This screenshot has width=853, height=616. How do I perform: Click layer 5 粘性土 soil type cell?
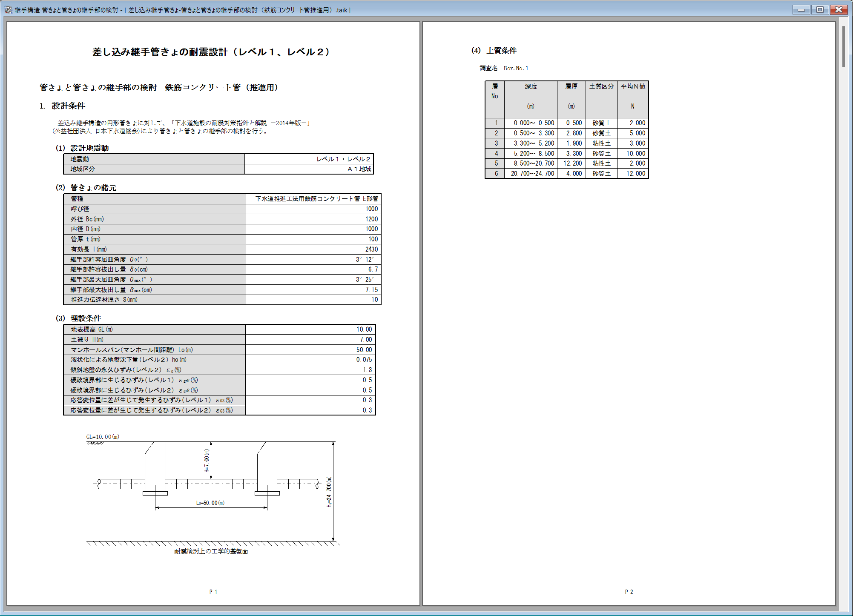(x=601, y=163)
